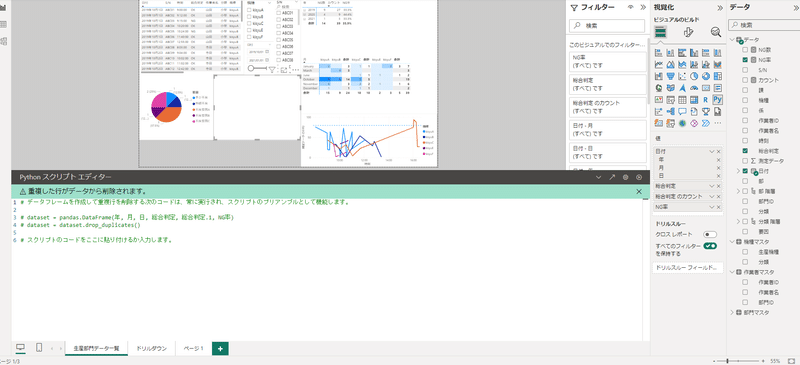Viewport: 800px width, 365px height.
Task: Collapse the Python script editor chevron
Action: coord(599,177)
